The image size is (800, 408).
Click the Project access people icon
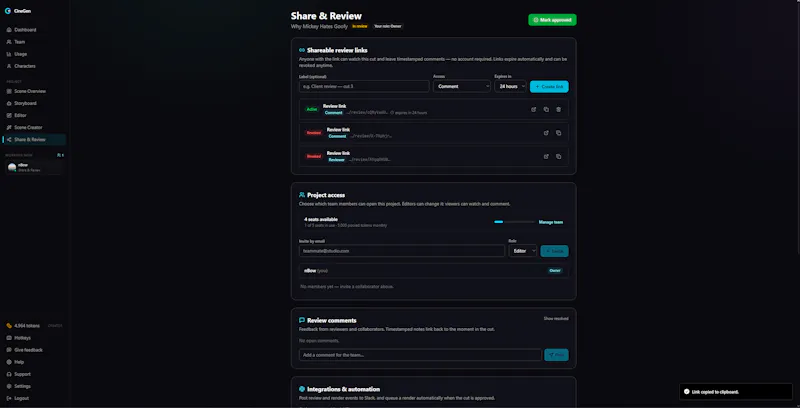click(x=302, y=195)
